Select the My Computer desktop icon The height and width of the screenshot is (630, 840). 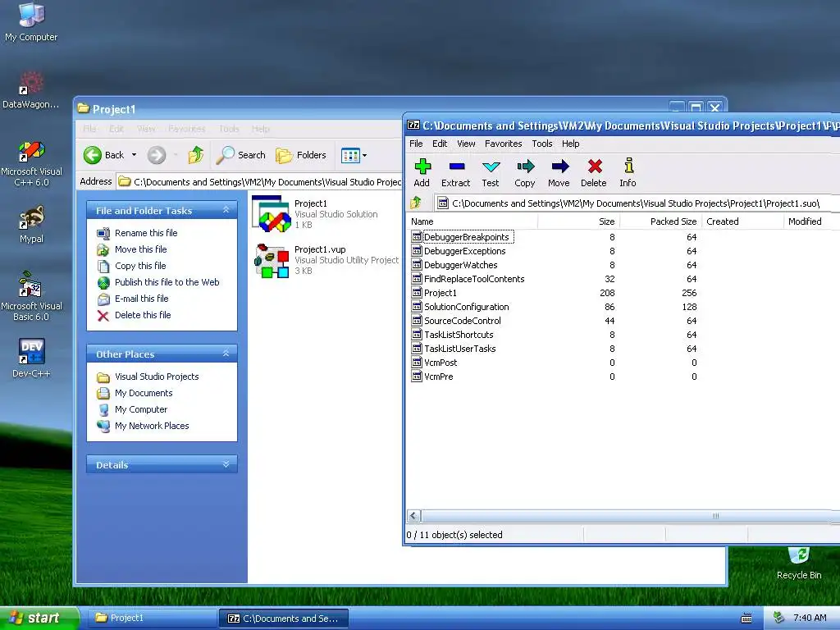tap(31, 22)
